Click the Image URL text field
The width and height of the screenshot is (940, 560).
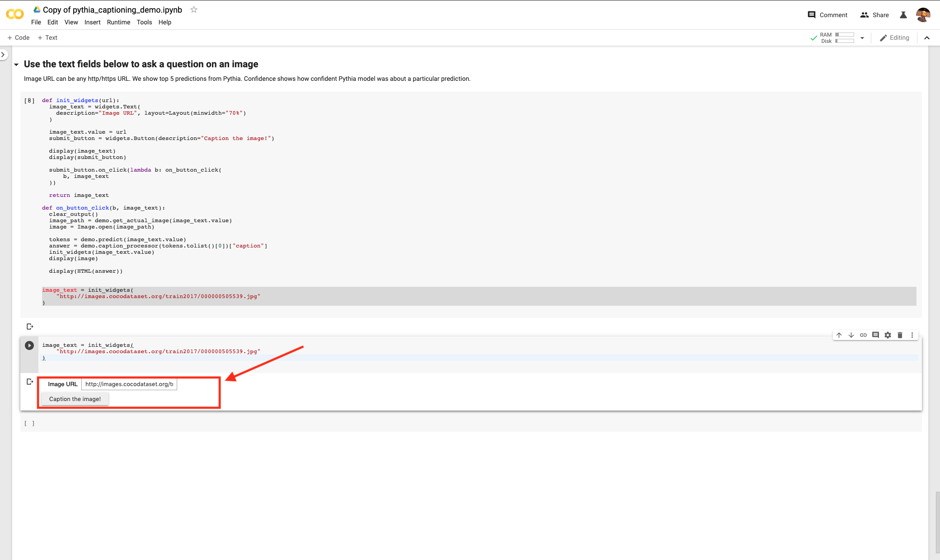click(129, 384)
